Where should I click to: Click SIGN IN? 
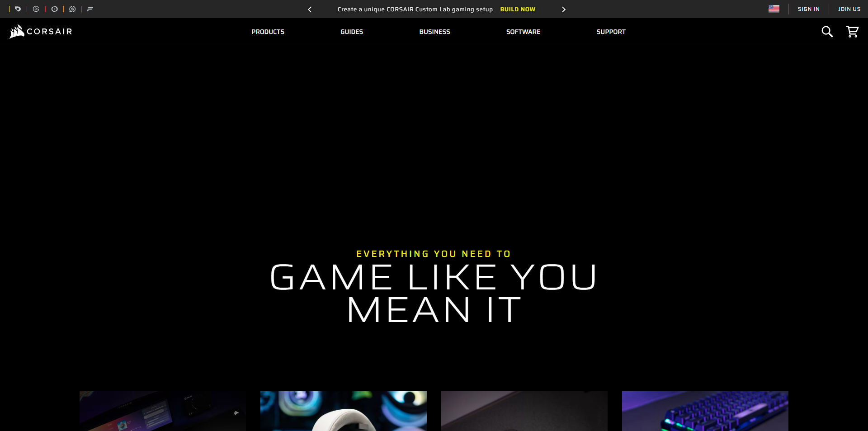pyautogui.click(x=809, y=9)
